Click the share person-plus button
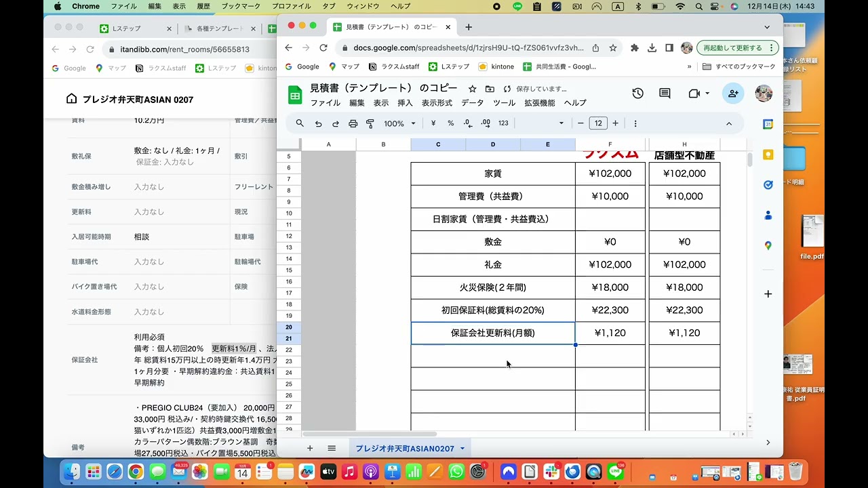868x488 pixels. coord(733,94)
